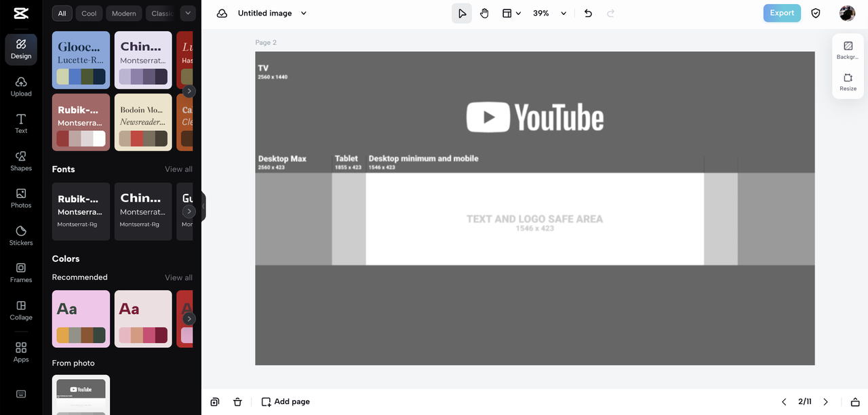Viewport: 868px width, 415px height.
Task: Show more recommended colors arrow
Action: [189, 319]
